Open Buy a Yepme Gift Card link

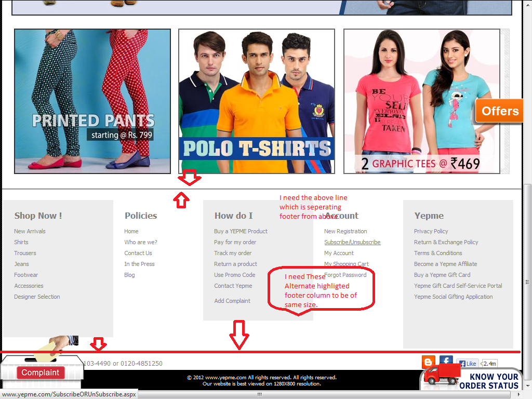(x=442, y=275)
